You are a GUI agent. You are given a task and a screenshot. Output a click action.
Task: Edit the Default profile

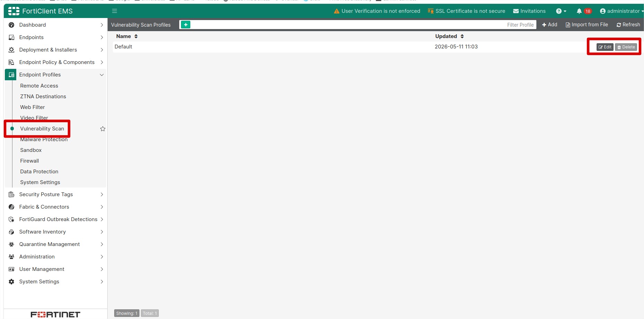click(605, 47)
